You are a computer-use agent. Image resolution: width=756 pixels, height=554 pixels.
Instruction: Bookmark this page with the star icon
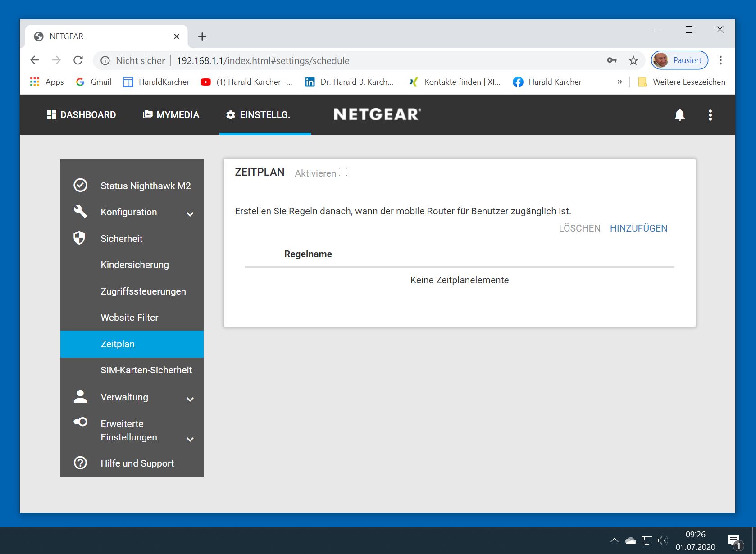tap(633, 60)
